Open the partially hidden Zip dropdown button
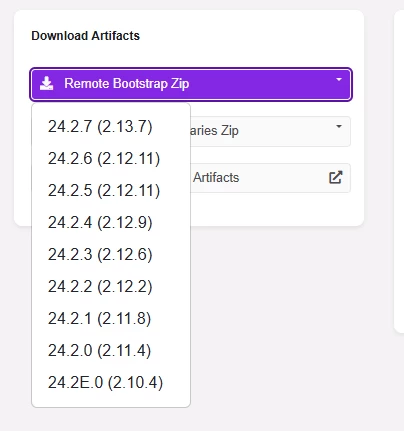404x431 pixels. click(270, 131)
